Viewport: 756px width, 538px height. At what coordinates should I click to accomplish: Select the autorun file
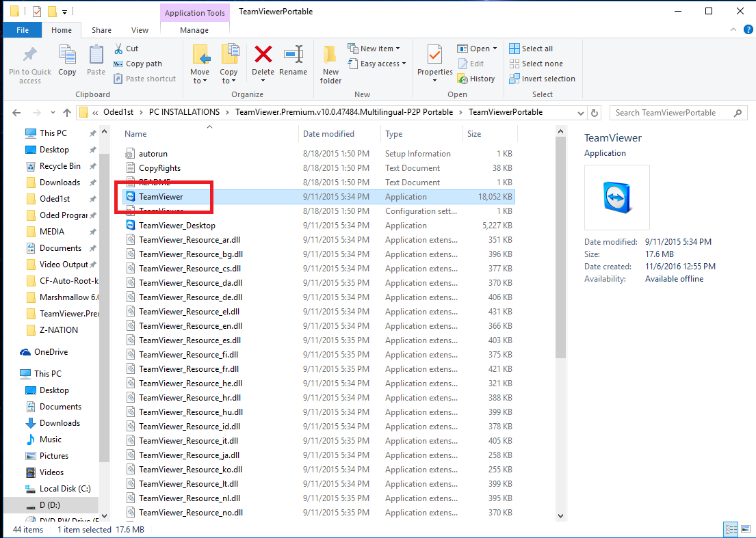point(153,154)
